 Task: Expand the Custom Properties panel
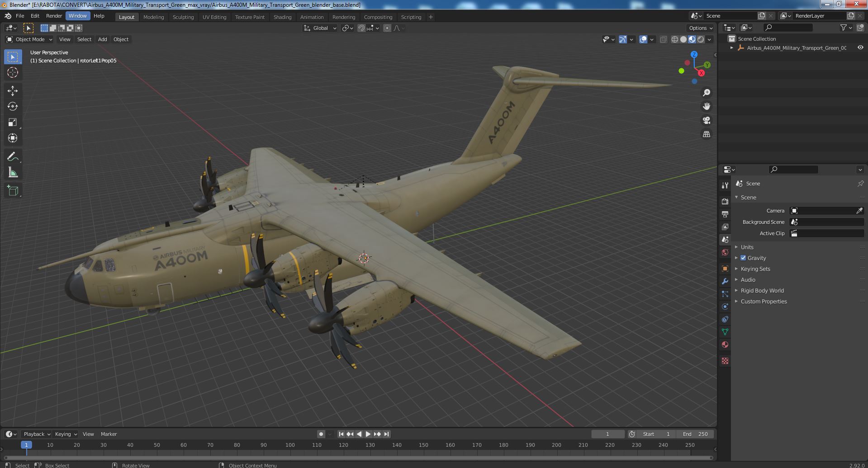[764, 301]
